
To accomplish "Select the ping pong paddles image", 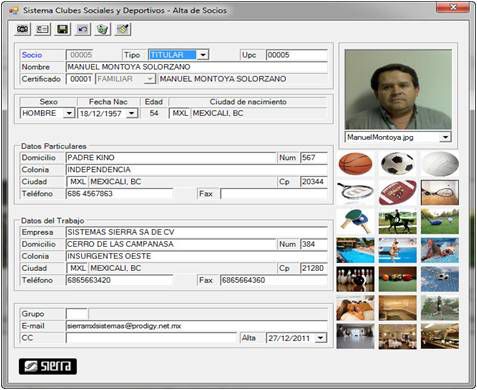I will (355, 221).
